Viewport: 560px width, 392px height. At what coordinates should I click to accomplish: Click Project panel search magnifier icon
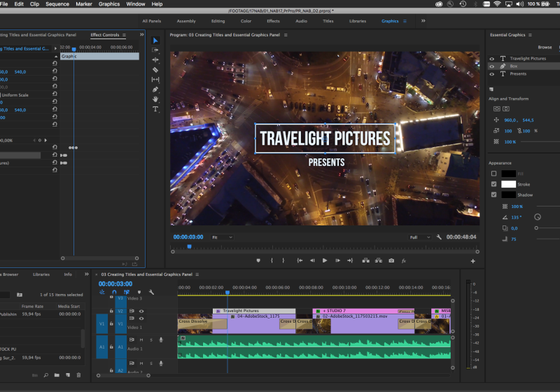tap(46, 375)
